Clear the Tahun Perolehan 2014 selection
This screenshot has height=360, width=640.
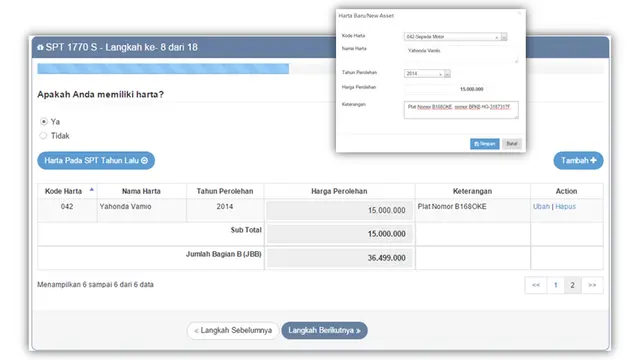click(440, 74)
